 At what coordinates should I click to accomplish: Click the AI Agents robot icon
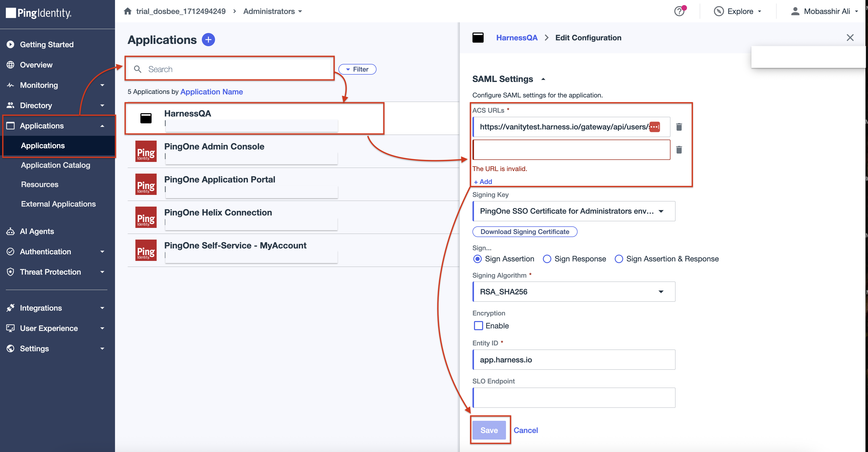click(10, 231)
